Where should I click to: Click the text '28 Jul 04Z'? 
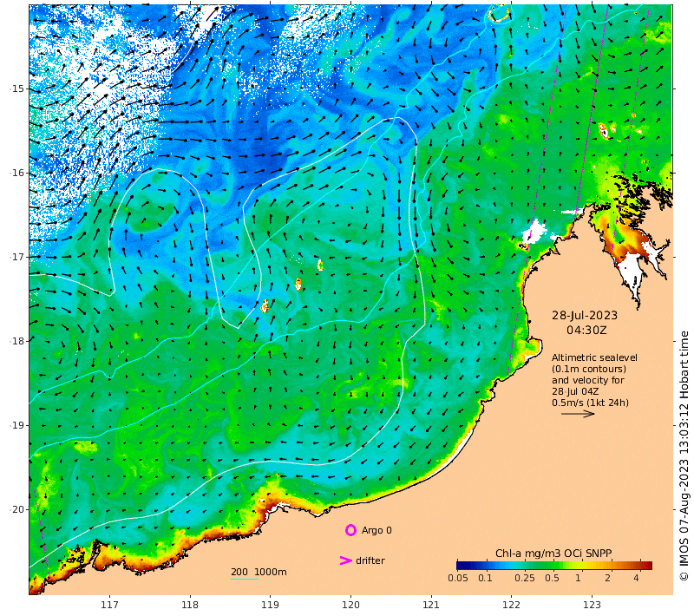575,391
